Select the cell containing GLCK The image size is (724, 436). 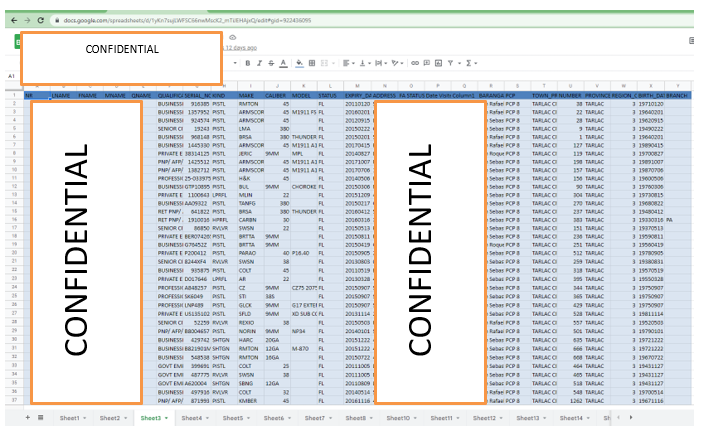pos(251,305)
